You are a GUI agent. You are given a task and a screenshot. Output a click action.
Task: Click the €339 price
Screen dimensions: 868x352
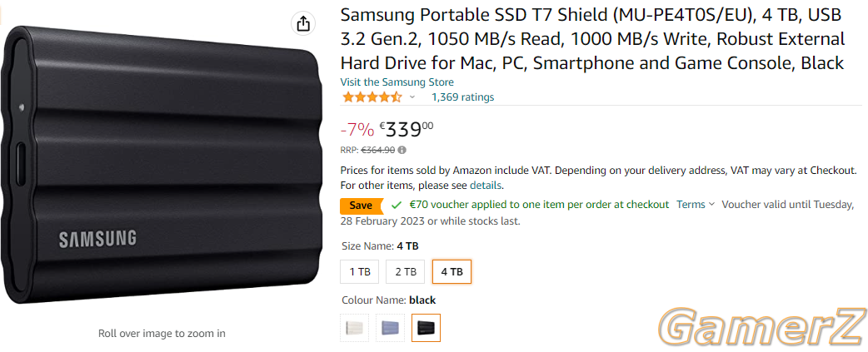coord(407,130)
